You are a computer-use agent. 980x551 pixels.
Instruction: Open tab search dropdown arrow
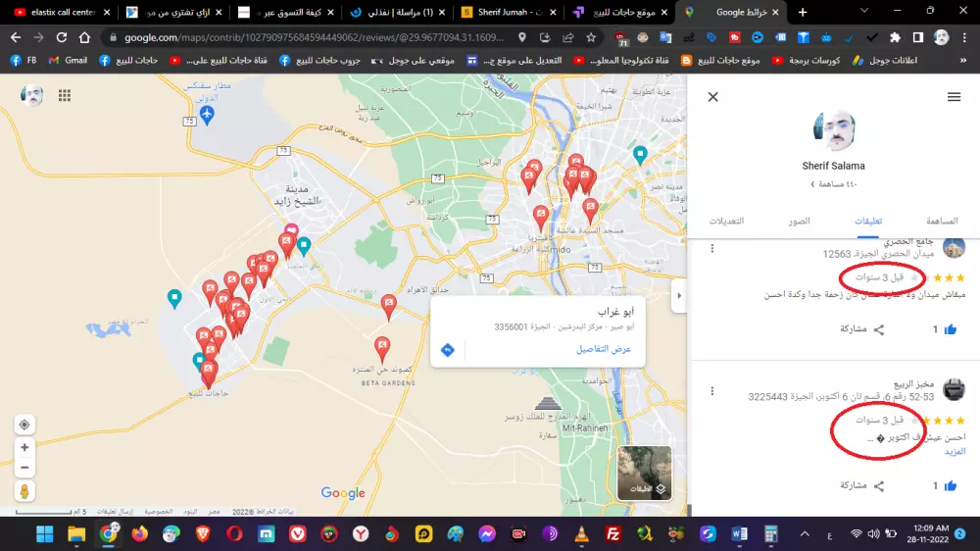(864, 11)
